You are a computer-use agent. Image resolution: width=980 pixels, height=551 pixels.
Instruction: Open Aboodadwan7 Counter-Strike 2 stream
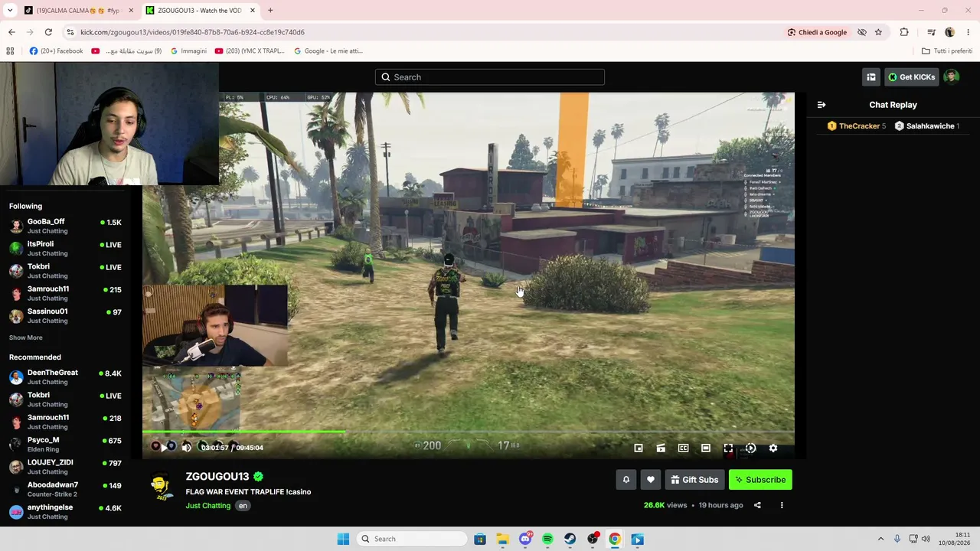tap(65, 489)
